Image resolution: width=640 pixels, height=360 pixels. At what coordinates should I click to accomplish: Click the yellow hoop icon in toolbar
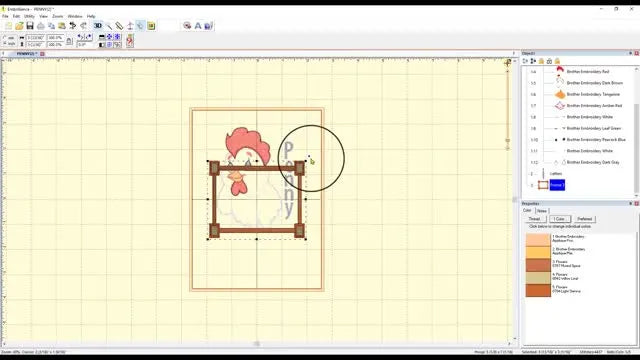point(151,26)
